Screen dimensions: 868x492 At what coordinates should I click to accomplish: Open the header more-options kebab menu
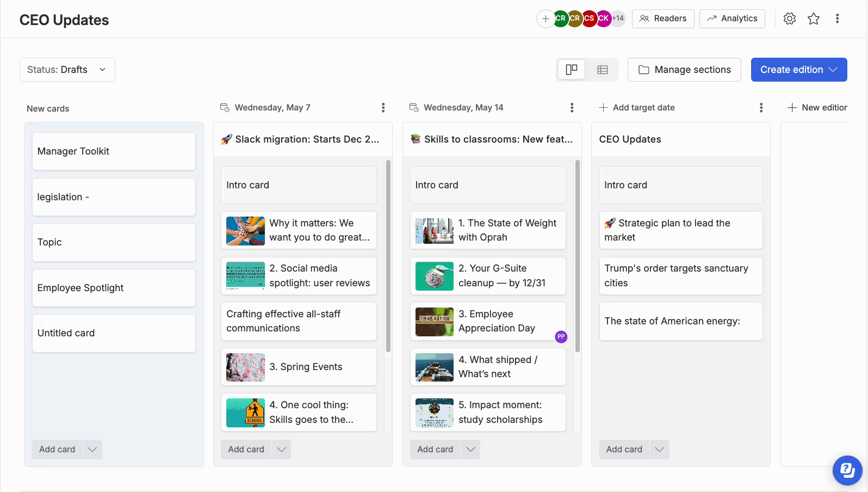pyautogui.click(x=838, y=19)
